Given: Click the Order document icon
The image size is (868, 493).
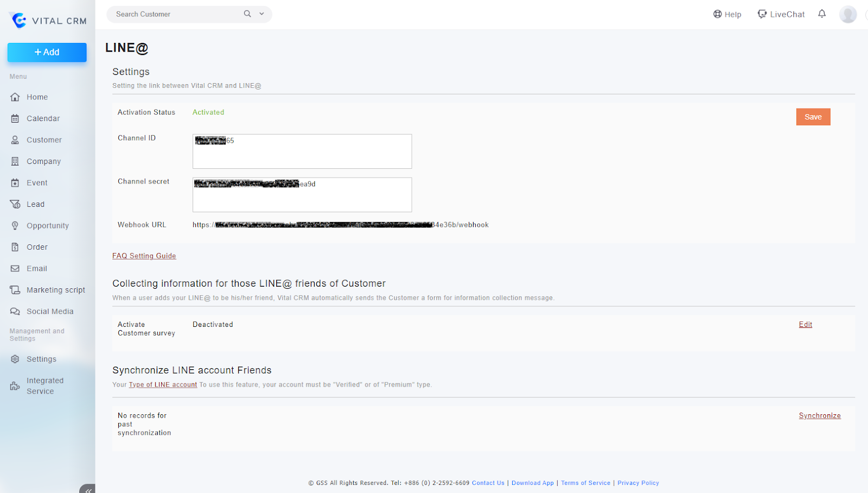Looking at the screenshot, I should point(15,247).
